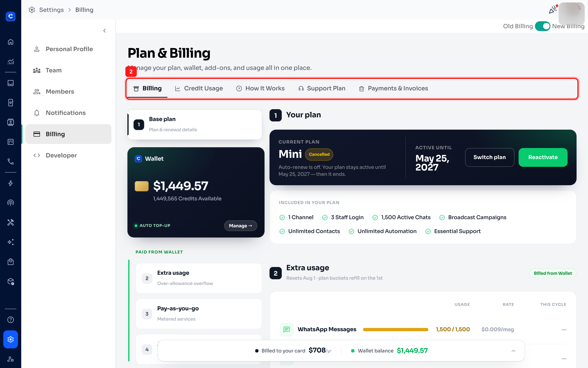Open Members settings
Viewport: 588px width, 368px height.
tap(68, 92)
